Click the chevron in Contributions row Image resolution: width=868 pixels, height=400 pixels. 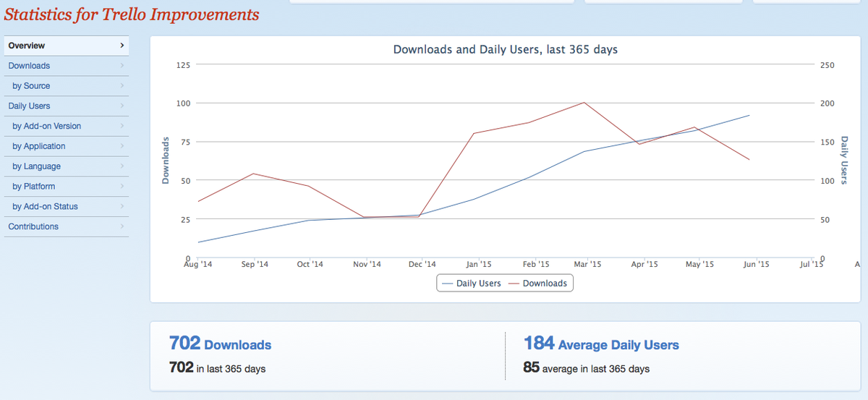[122, 226]
